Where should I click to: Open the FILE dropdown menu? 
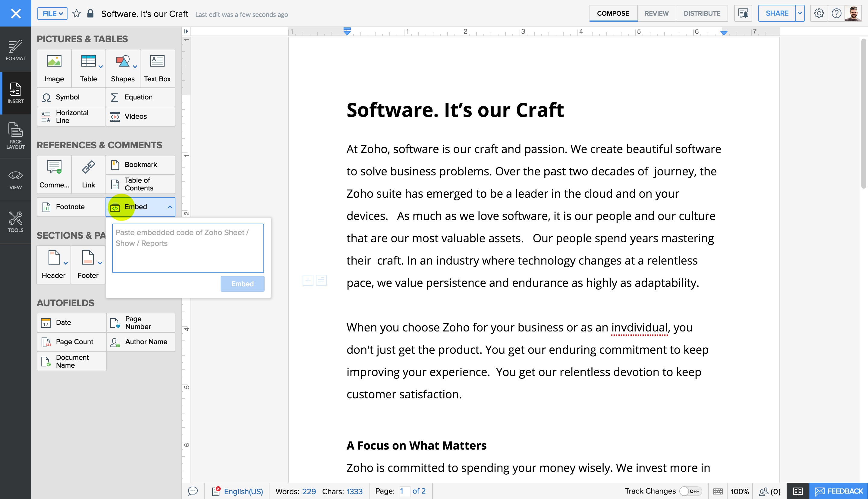[x=52, y=14]
